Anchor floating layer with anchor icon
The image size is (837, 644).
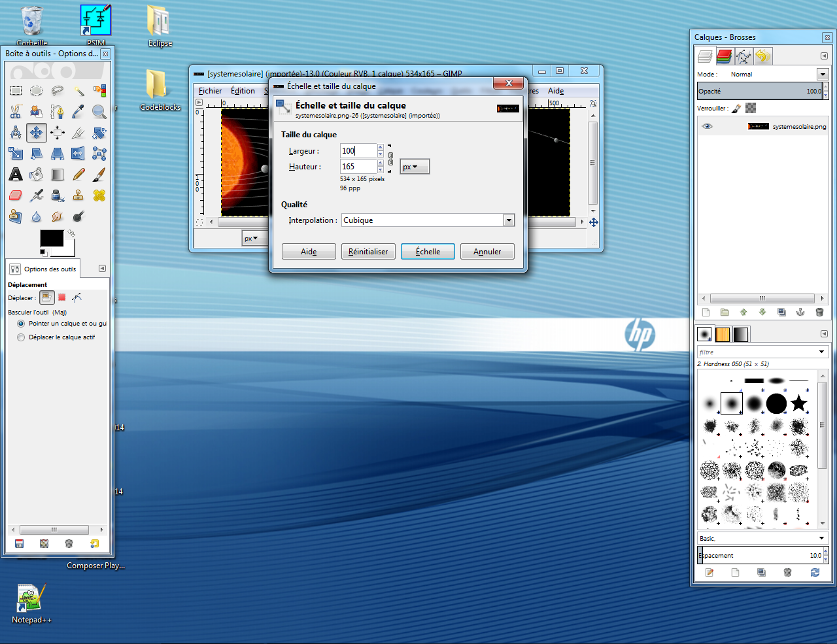coord(800,313)
